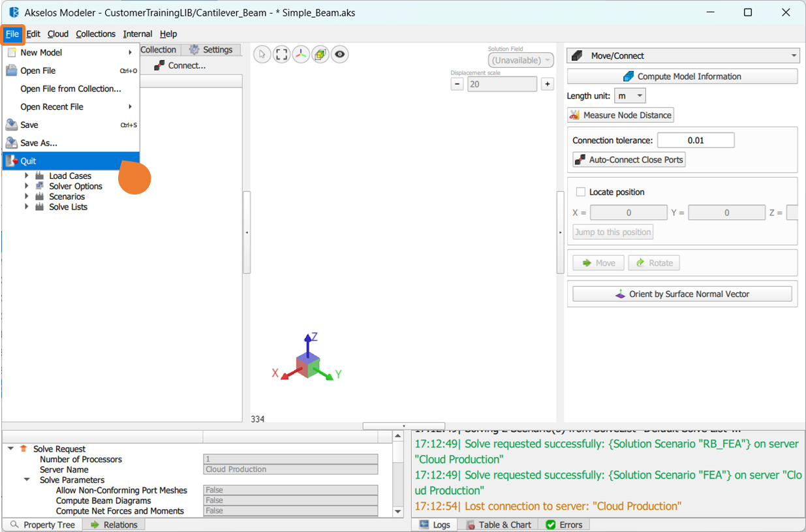Toggle the colored axes triad icon
The width and height of the screenshot is (806, 532).
coord(300,55)
